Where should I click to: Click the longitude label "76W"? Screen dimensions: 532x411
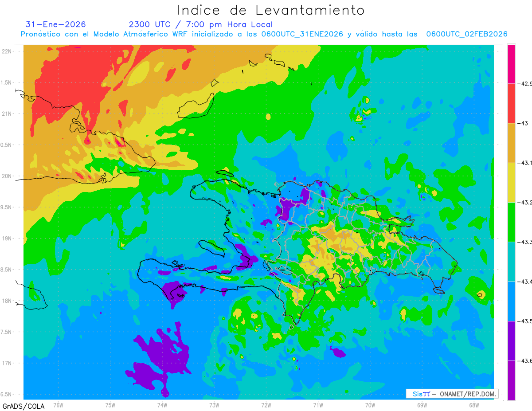pos(58,405)
